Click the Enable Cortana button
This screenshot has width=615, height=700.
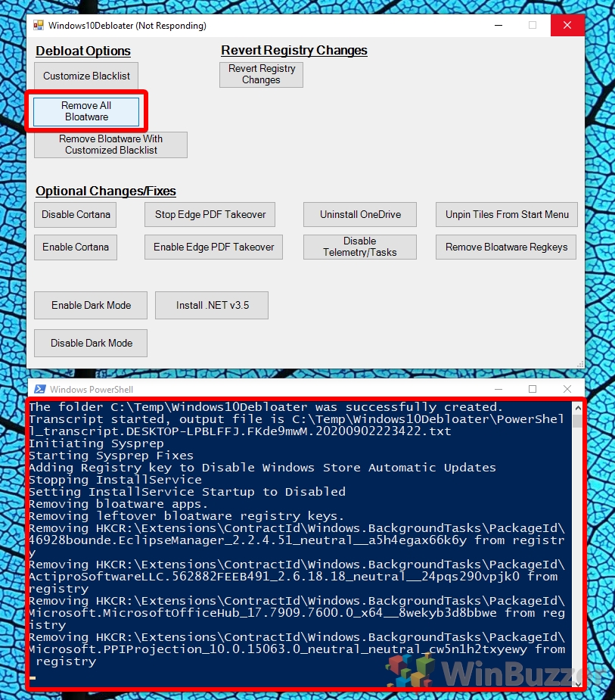coord(76,247)
